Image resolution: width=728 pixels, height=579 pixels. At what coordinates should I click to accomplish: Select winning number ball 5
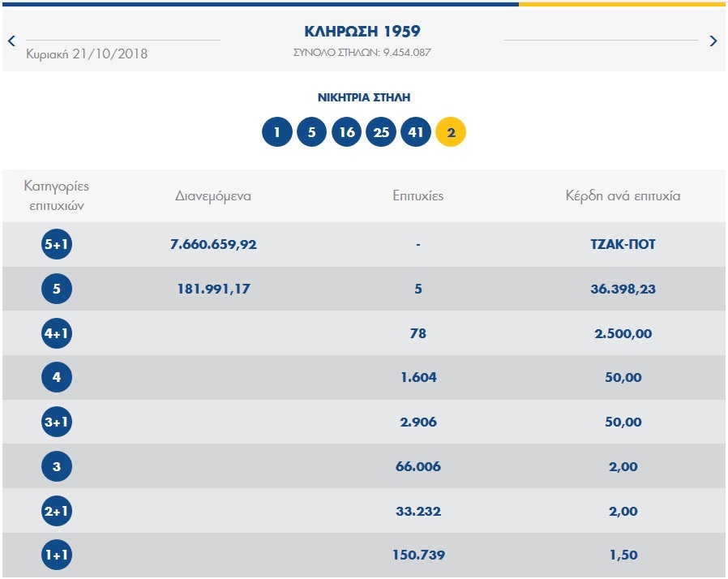pyautogui.click(x=311, y=131)
